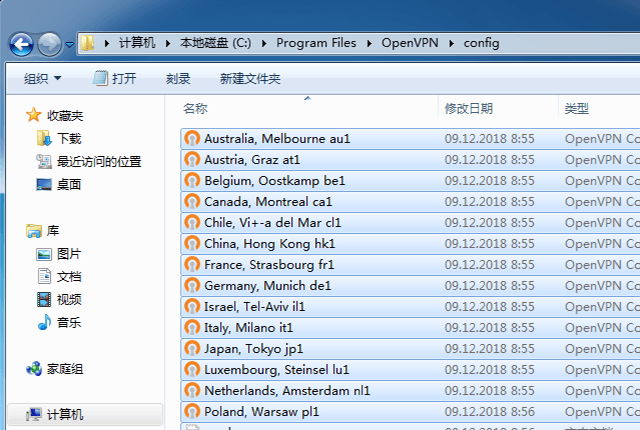Click OpenVPN icon of France, Strasbourg fr1
This screenshot has width=640, height=430.
(192, 264)
